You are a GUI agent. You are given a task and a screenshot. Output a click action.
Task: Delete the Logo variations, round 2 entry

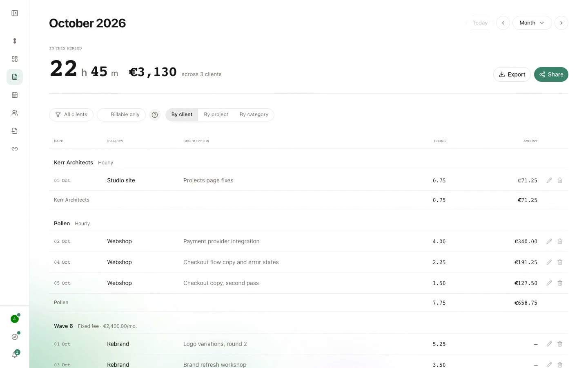(x=560, y=344)
